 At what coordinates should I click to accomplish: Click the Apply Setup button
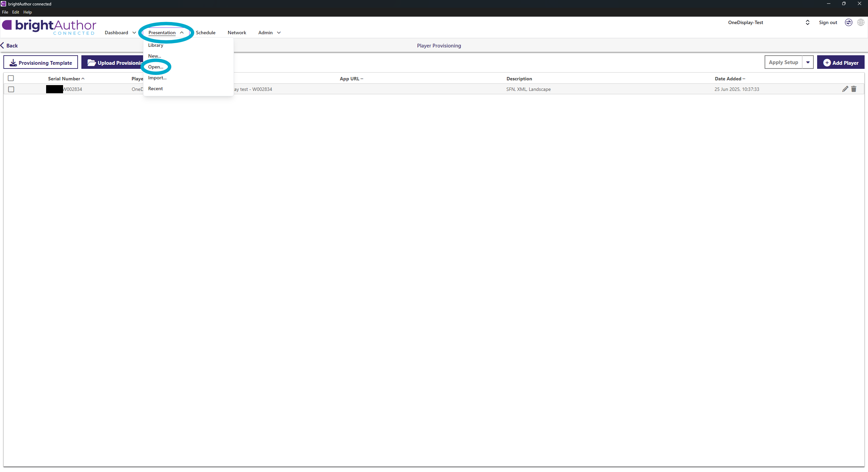783,62
